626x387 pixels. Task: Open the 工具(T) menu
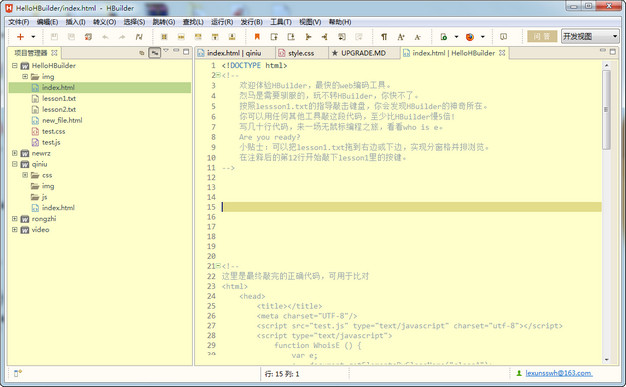tap(281, 22)
